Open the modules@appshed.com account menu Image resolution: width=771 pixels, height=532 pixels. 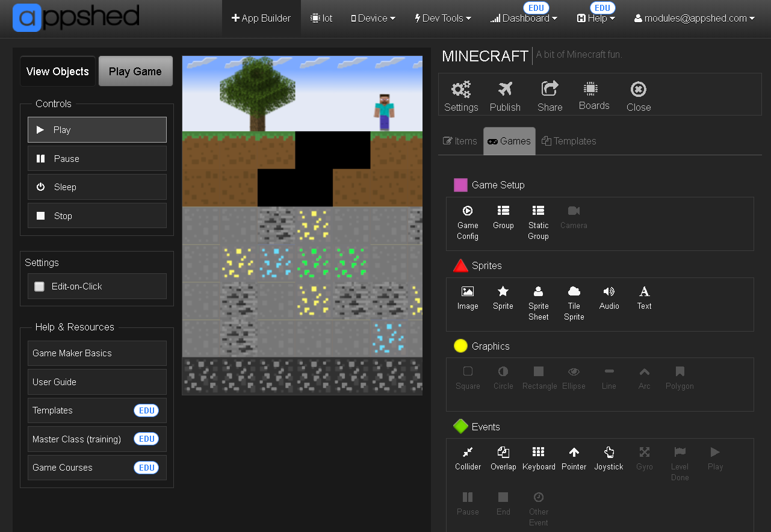coord(694,18)
